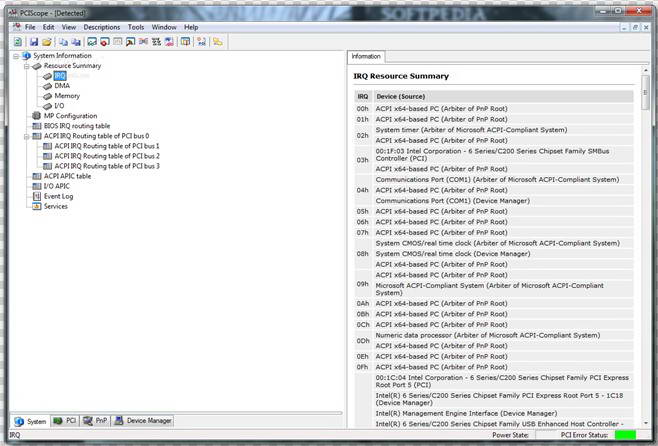Click 'System CMOS/real time clock (Device Manager)' row
658x446 pixels.
[x=504, y=254]
